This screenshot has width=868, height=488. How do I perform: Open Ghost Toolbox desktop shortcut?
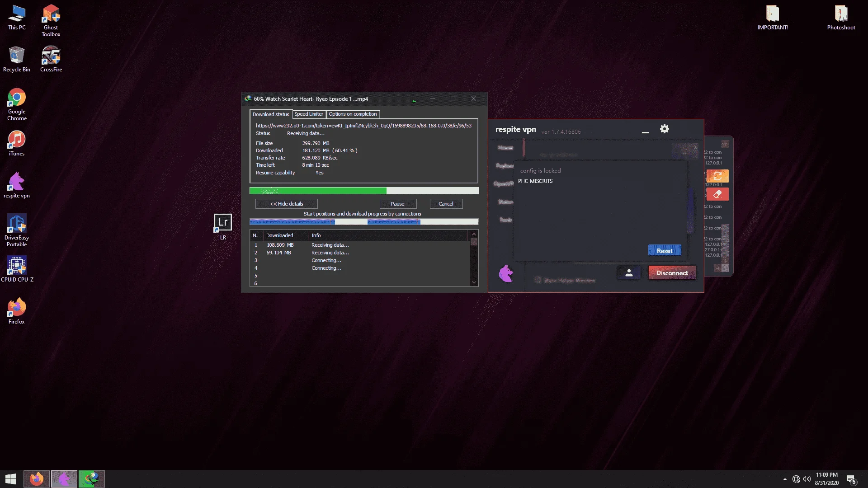pos(51,21)
